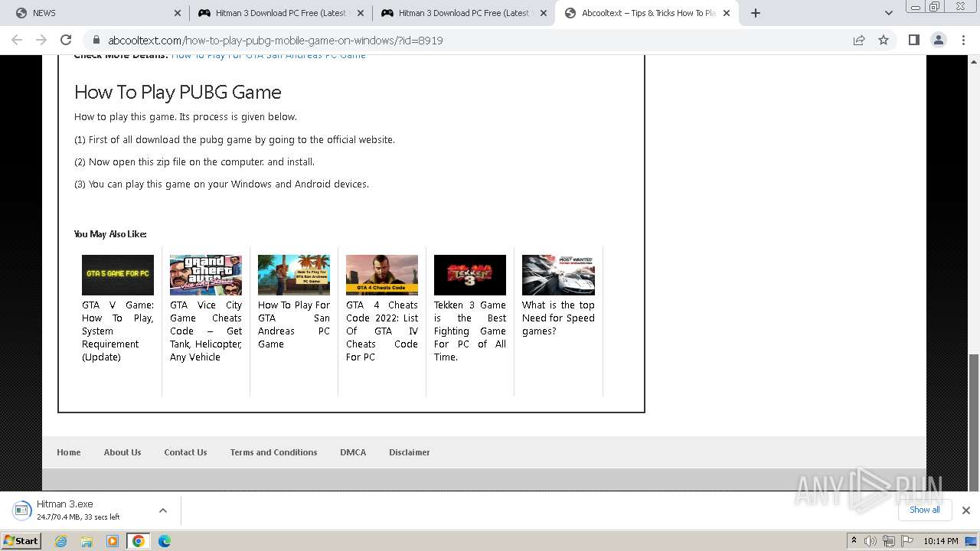Screen dimensions: 980x551
Task: View site information lock icon
Action: (96, 40)
